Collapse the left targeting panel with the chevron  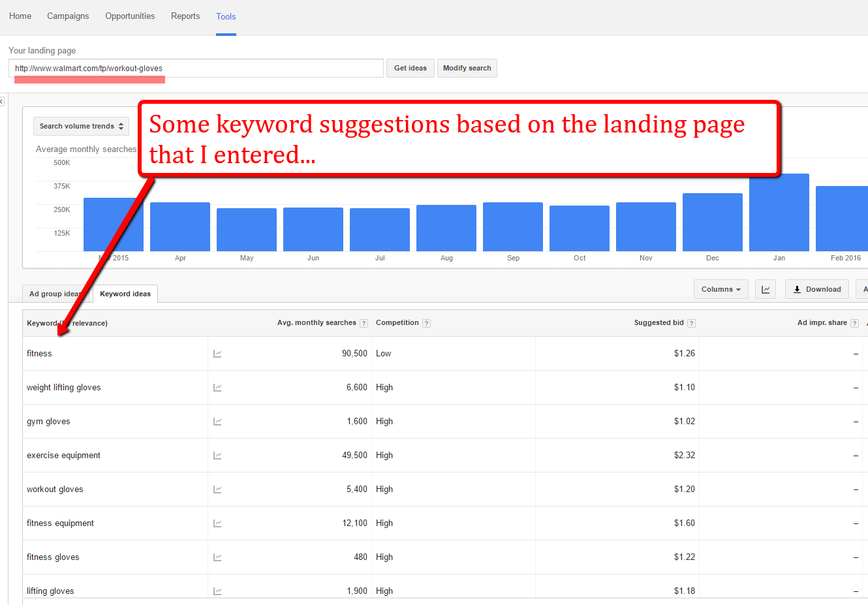click(x=3, y=101)
